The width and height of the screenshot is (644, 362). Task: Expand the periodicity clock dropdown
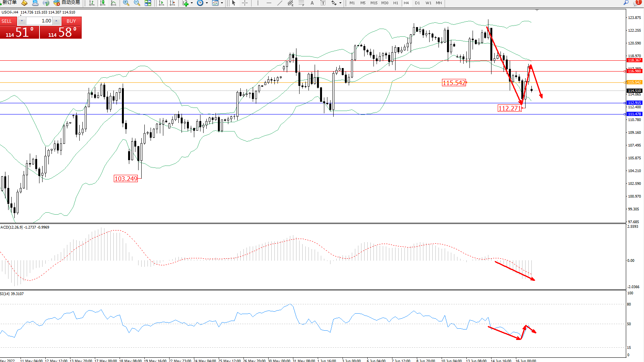coord(207,3)
